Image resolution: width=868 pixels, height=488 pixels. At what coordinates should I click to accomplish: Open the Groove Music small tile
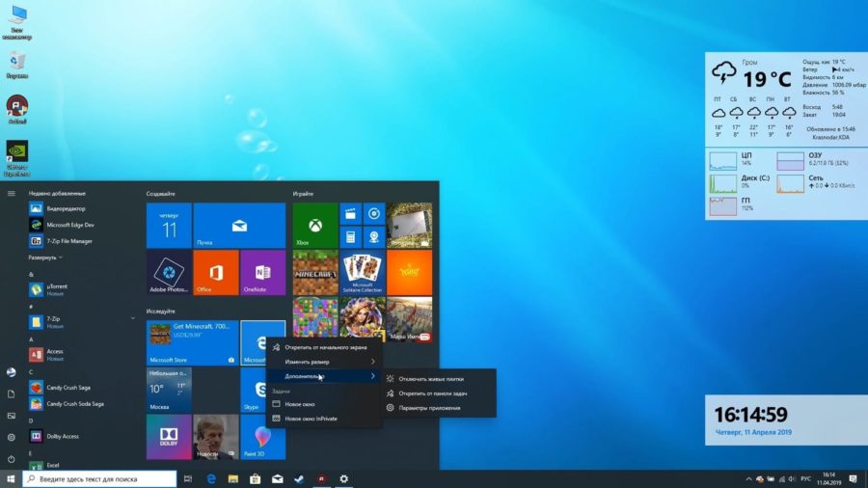click(x=374, y=214)
